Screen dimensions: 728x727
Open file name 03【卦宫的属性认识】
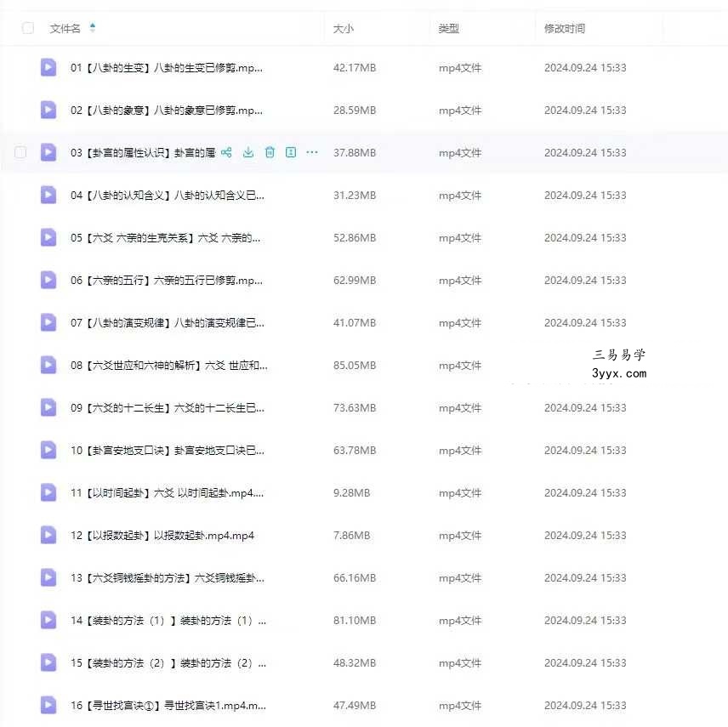tap(143, 153)
